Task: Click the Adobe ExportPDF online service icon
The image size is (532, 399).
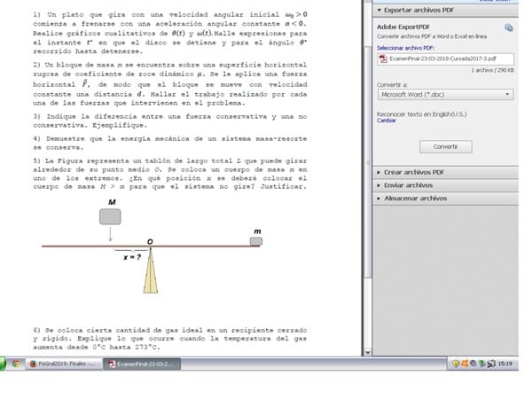Action: 509,27
